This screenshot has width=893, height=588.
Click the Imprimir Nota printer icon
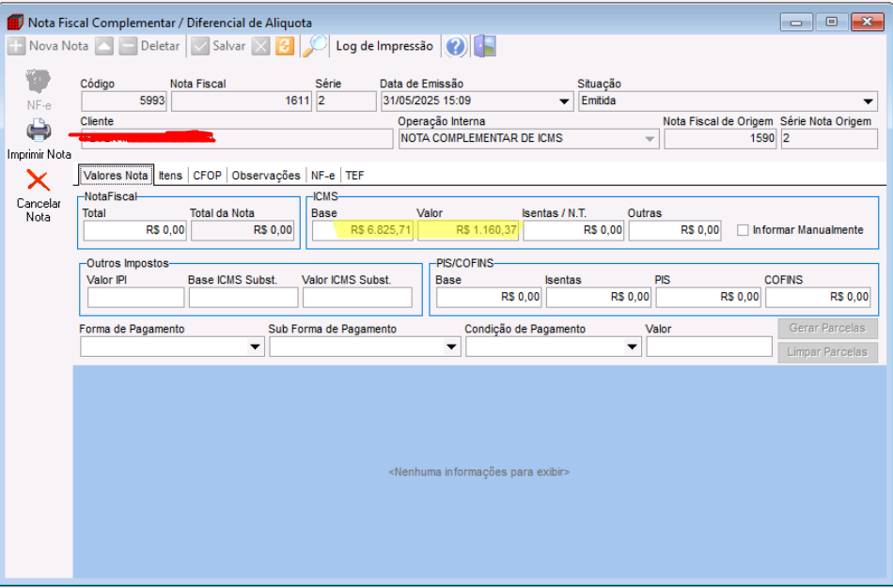tap(39, 131)
